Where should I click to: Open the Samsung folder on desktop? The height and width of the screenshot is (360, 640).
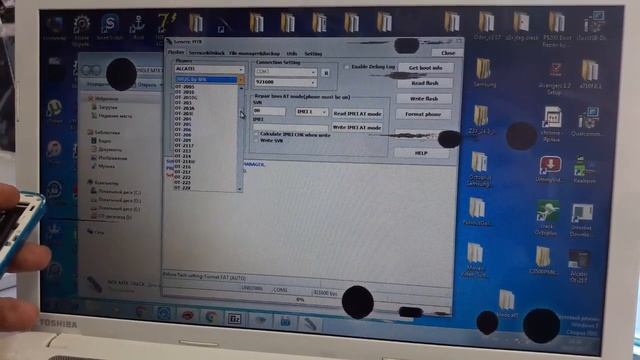click(x=484, y=72)
